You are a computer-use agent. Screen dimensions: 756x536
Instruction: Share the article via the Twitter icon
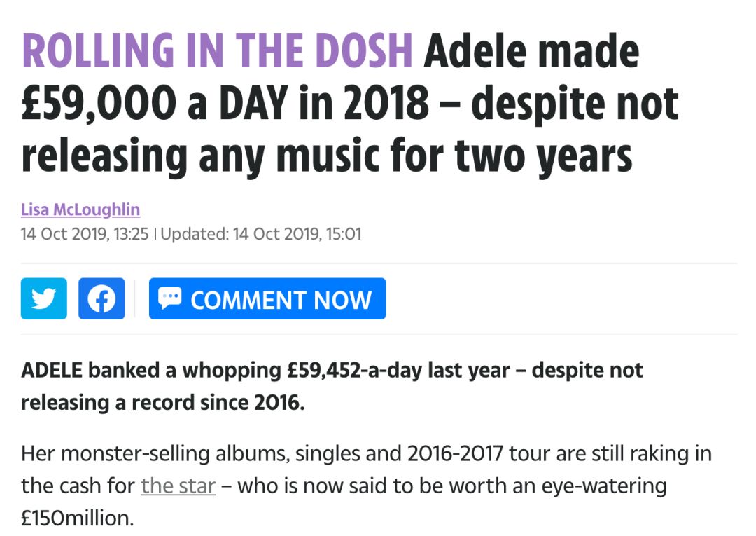click(44, 298)
